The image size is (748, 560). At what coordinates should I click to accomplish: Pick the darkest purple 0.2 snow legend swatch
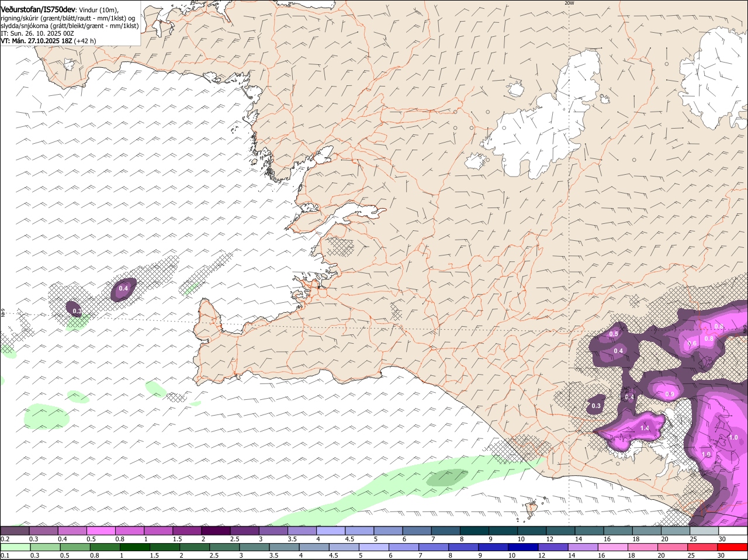(15, 531)
